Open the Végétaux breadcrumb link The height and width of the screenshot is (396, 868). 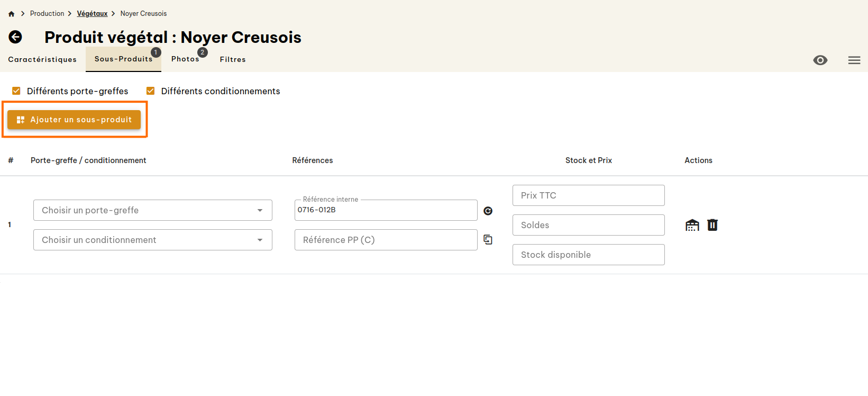[92, 13]
